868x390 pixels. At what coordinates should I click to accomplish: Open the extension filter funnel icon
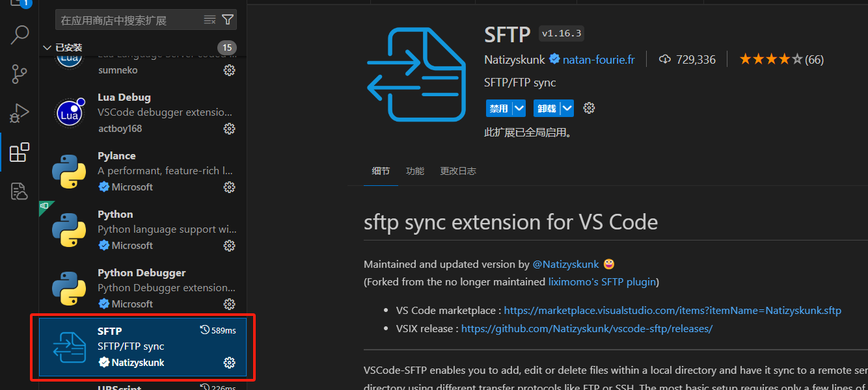click(228, 19)
